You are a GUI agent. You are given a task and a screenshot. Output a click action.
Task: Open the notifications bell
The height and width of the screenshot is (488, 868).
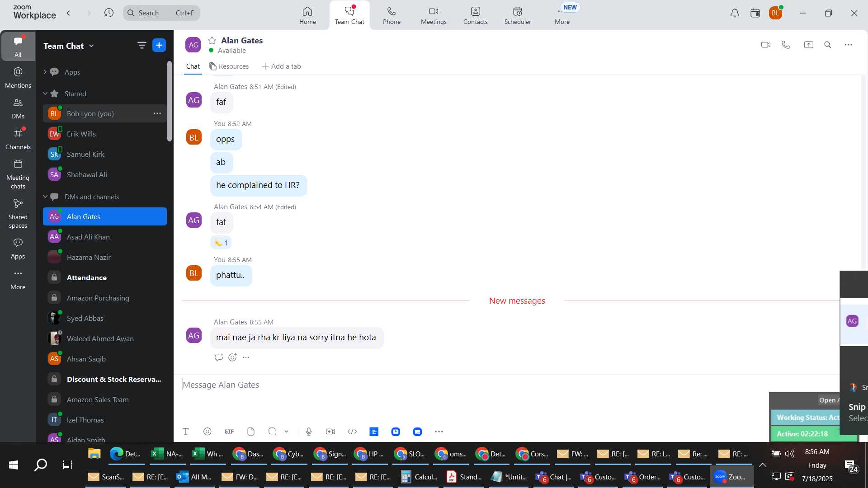tap(735, 13)
